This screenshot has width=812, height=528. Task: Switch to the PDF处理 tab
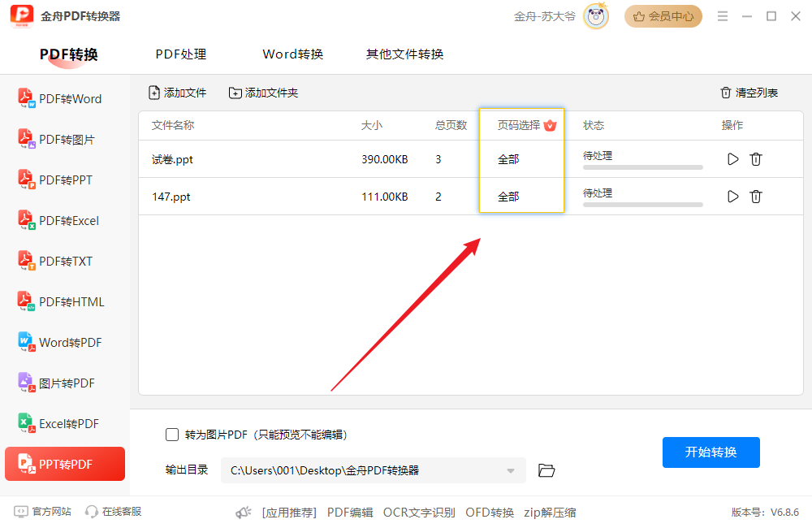pyautogui.click(x=181, y=54)
